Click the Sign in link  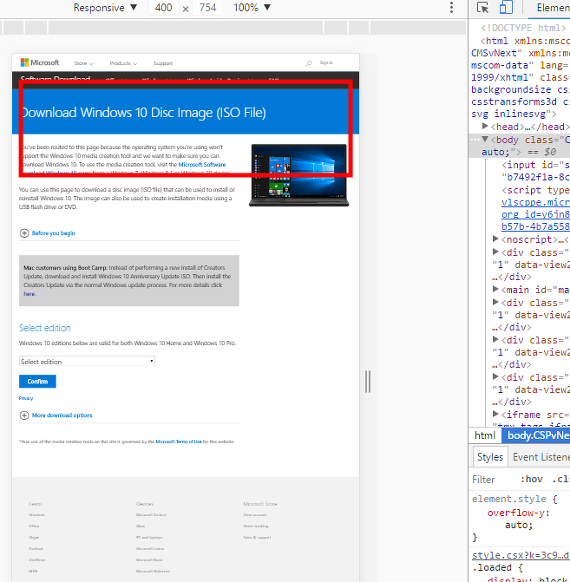pos(326,63)
